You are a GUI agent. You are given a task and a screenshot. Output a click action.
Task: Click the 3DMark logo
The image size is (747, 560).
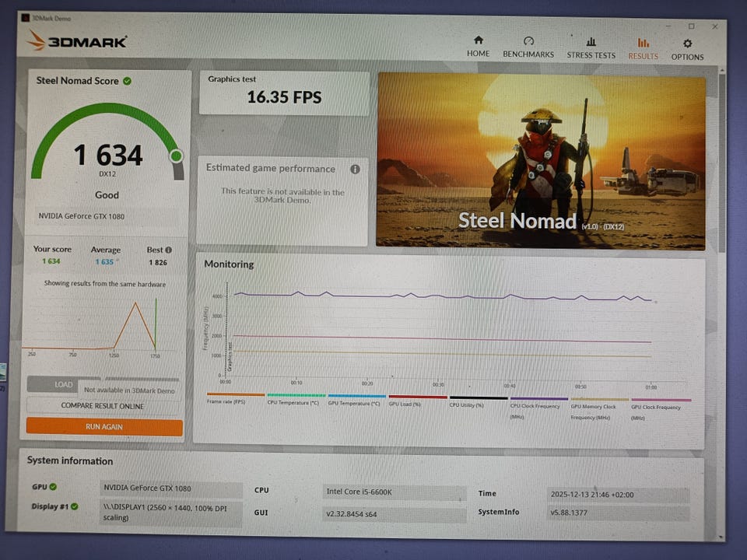point(77,41)
